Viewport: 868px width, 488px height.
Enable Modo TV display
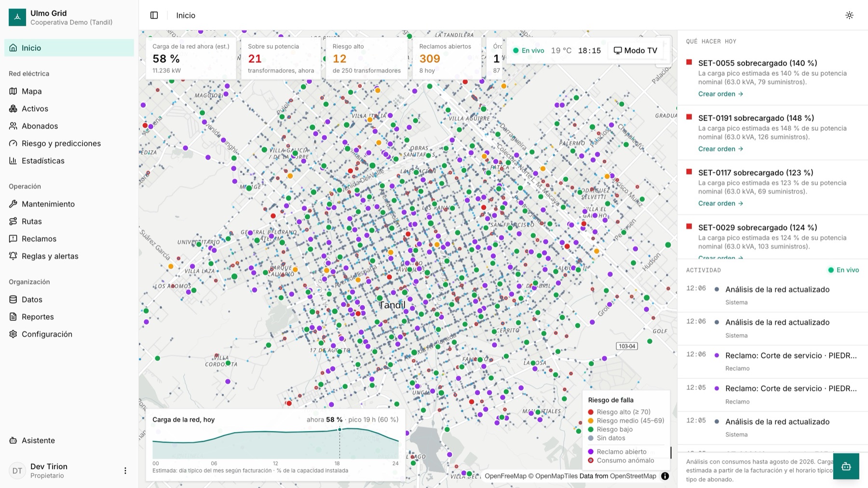tap(636, 50)
